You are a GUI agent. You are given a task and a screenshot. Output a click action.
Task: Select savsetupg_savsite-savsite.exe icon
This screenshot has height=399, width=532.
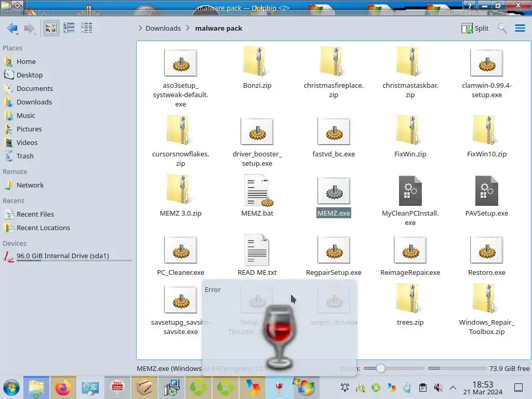tap(180, 300)
